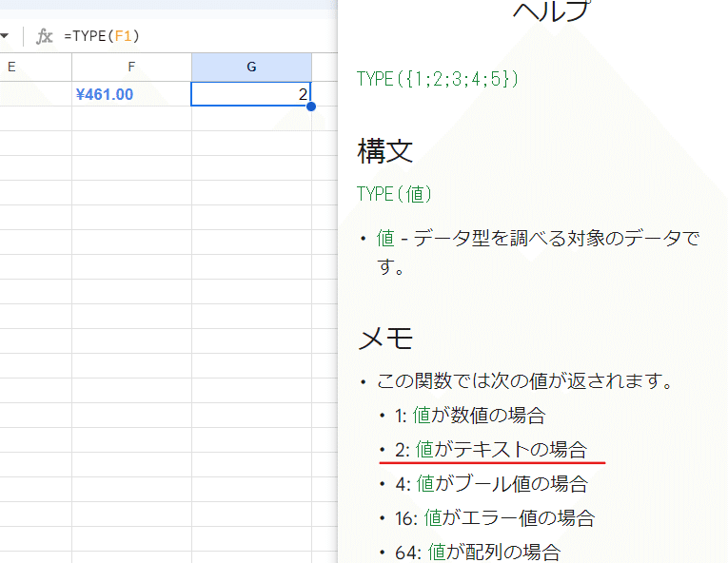Click the ヘルプ heading in help panel
The image size is (728, 563).
pyautogui.click(x=551, y=11)
